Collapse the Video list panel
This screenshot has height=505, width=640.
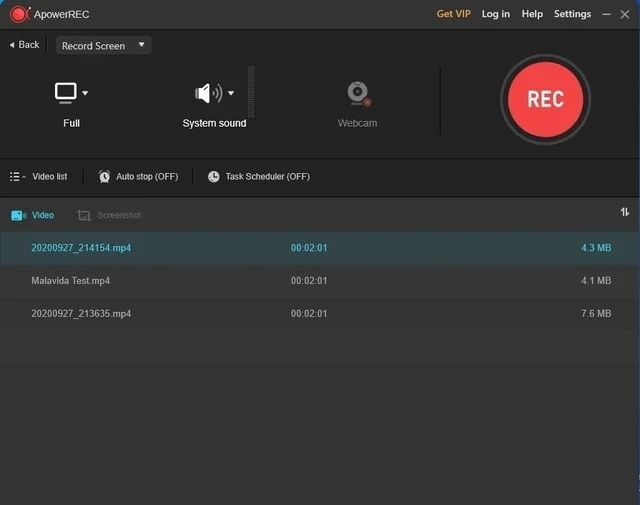(x=39, y=176)
